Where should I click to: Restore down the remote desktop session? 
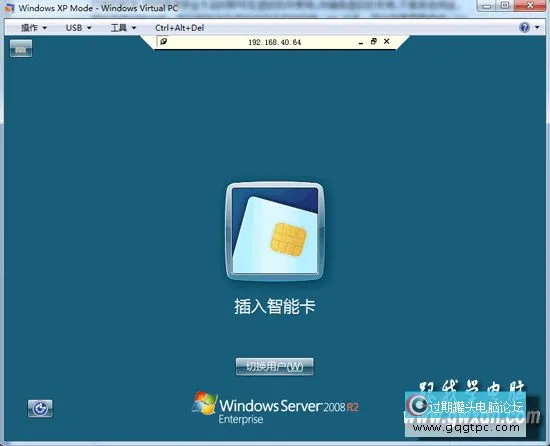point(374,41)
